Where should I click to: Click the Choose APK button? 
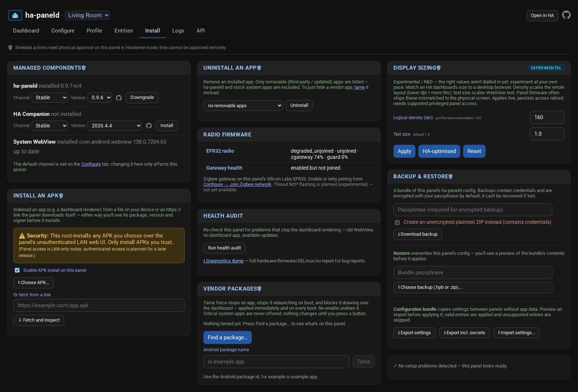[34, 283]
